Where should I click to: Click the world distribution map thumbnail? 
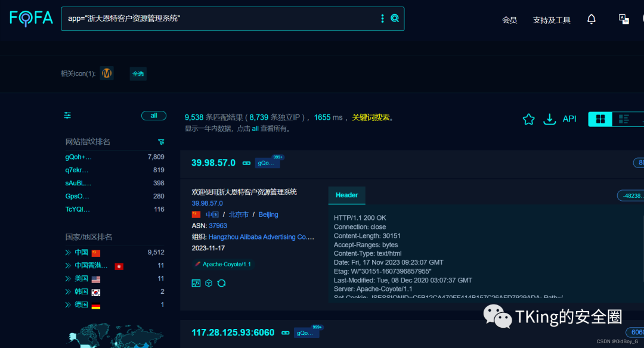115,335
